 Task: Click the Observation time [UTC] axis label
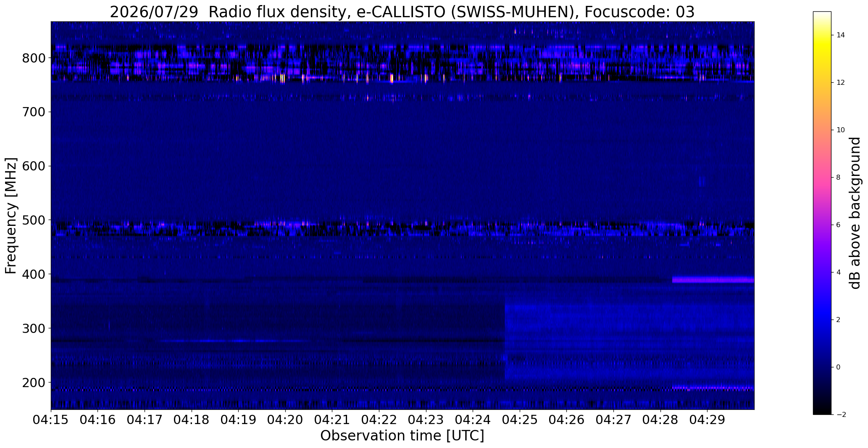tap(402, 436)
